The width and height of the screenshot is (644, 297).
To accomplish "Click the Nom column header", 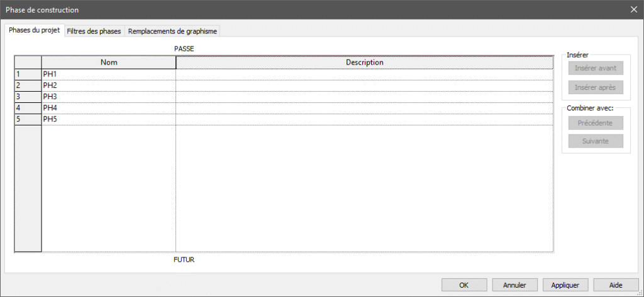I will click(x=108, y=62).
